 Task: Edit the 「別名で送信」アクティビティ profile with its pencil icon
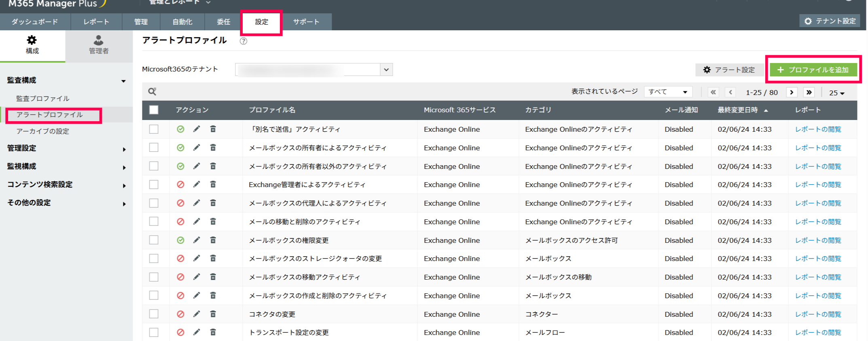pos(197,129)
